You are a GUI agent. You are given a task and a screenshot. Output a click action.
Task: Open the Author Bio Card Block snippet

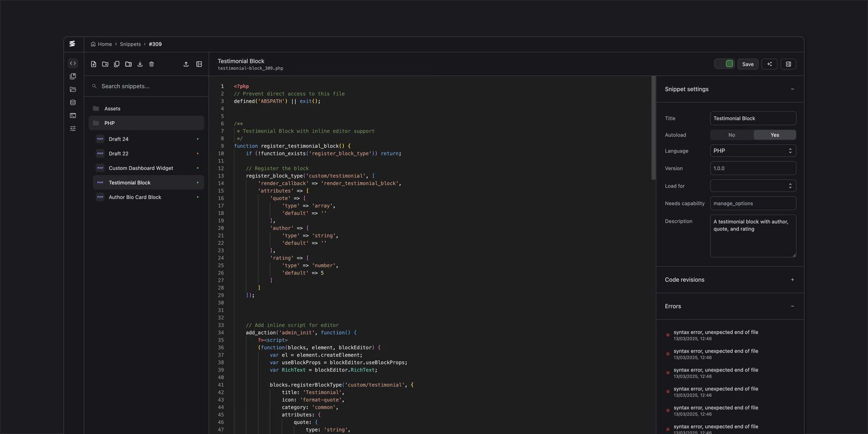point(135,197)
